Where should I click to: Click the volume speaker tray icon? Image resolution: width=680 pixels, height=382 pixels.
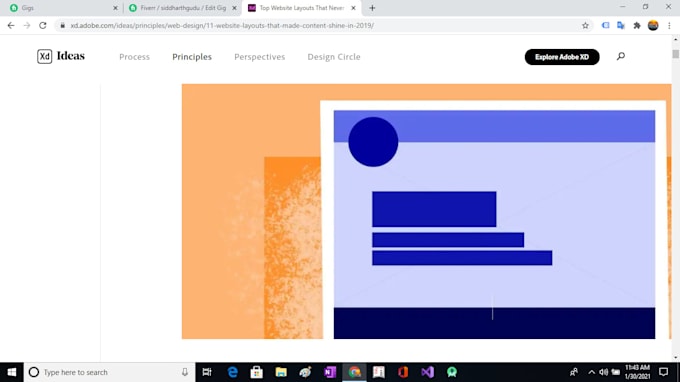click(603, 372)
